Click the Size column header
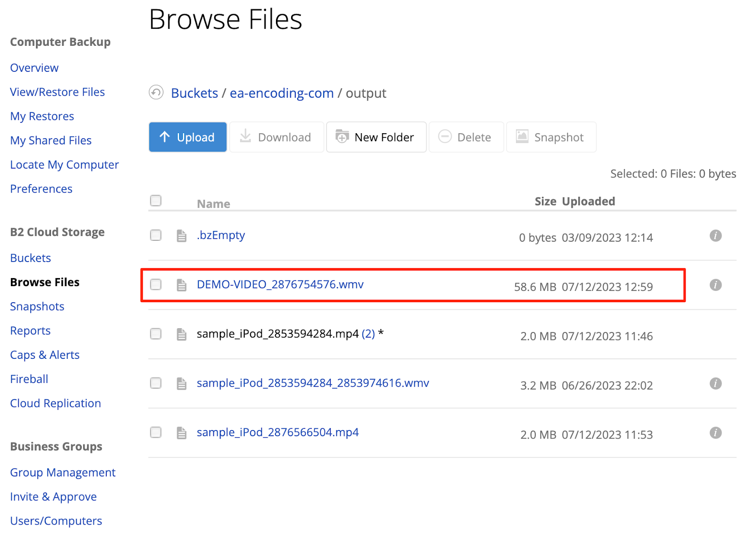Screen dimensions: 756x543 tap(545, 202)
